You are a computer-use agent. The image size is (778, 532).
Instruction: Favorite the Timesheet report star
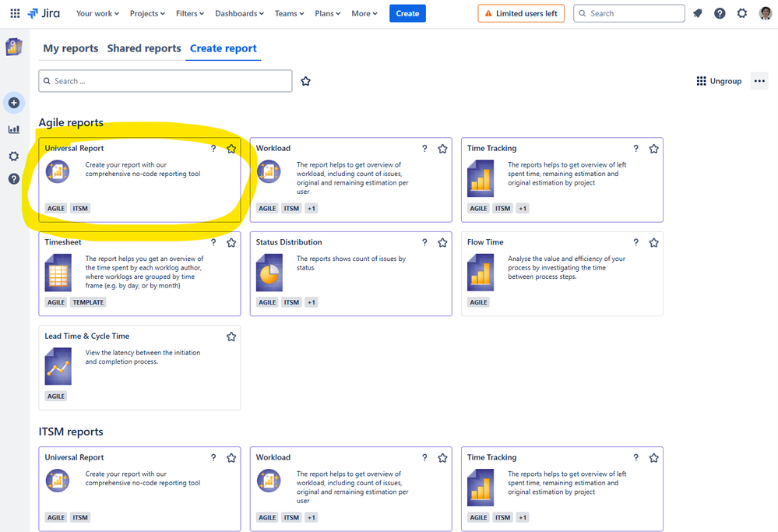click(x=231, y=242)
